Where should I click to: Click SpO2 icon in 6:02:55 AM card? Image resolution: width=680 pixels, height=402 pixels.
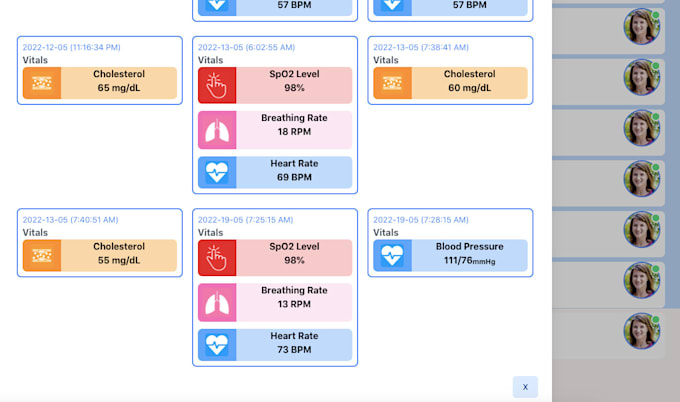(x=217, y=83)
